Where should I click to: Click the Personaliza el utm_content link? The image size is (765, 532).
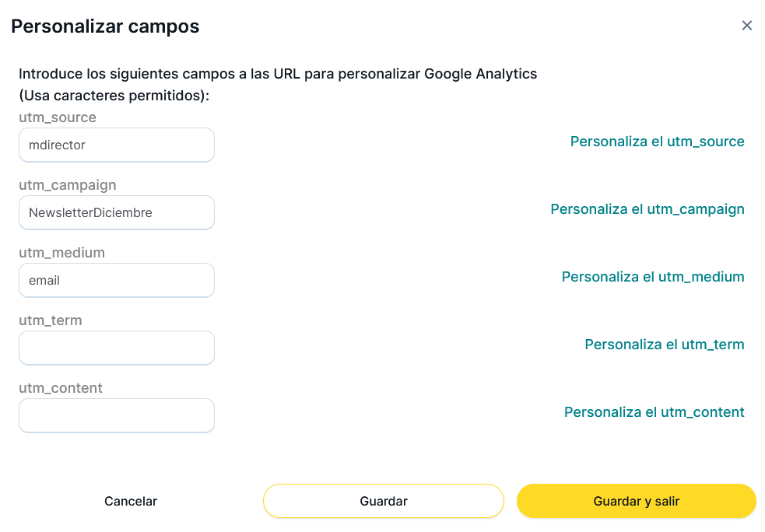[654, 412]
